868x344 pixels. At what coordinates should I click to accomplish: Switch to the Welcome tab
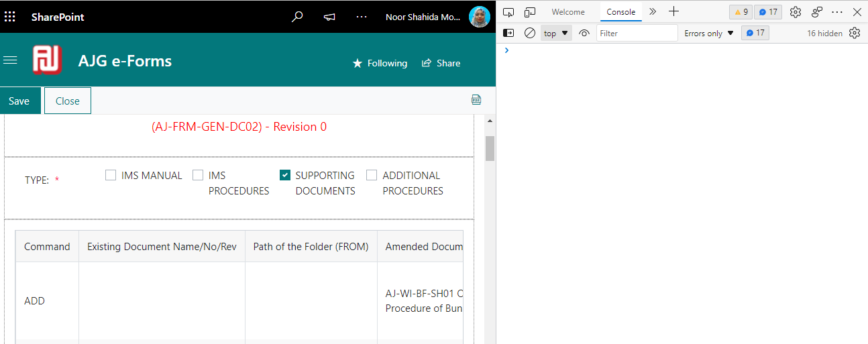coord(568,12)
